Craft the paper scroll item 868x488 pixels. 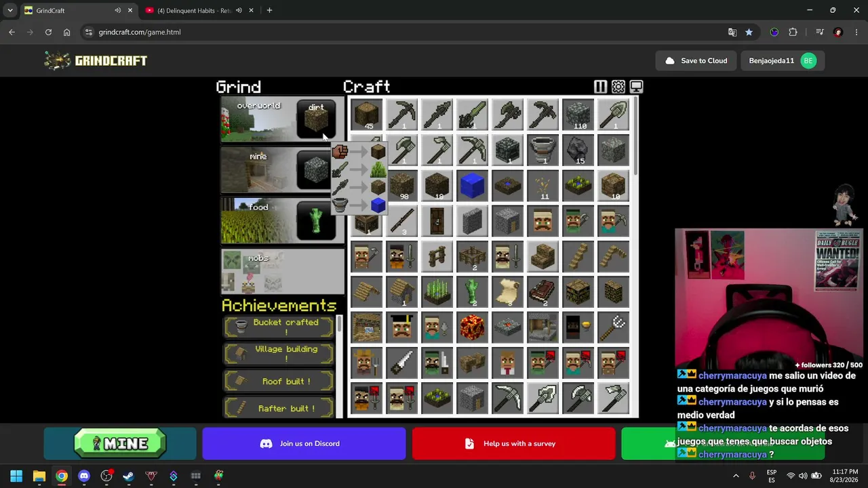tap(508, 291)
